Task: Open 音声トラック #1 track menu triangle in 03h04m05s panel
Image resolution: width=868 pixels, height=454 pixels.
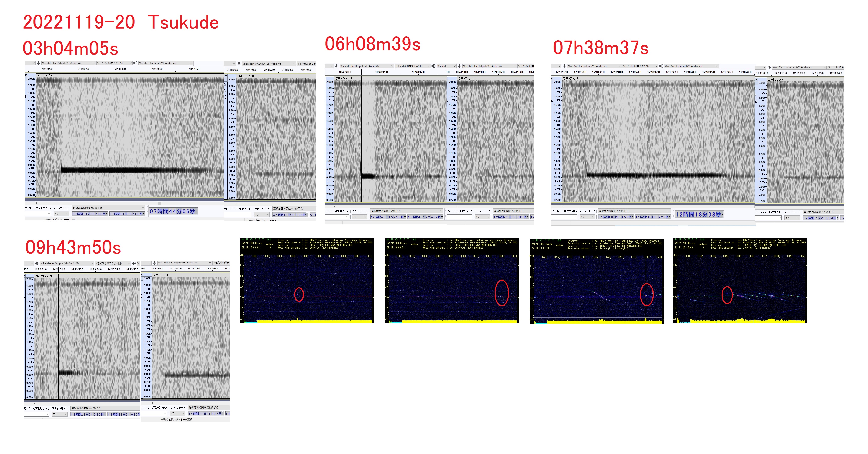Action: (26, 75)
